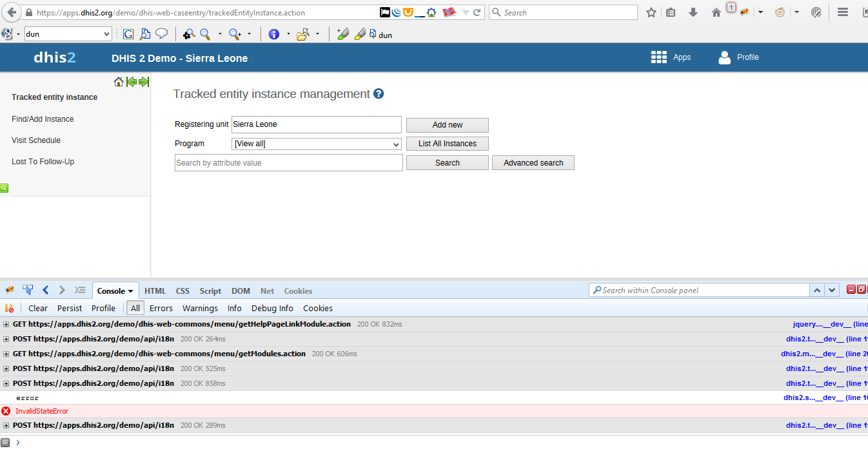Click the Add new button

[x=447, y=125]
